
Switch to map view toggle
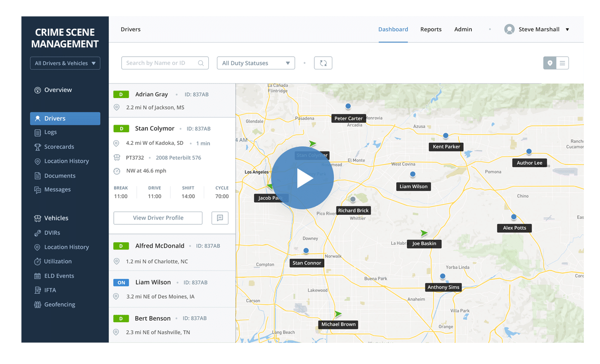pos(550,63)
